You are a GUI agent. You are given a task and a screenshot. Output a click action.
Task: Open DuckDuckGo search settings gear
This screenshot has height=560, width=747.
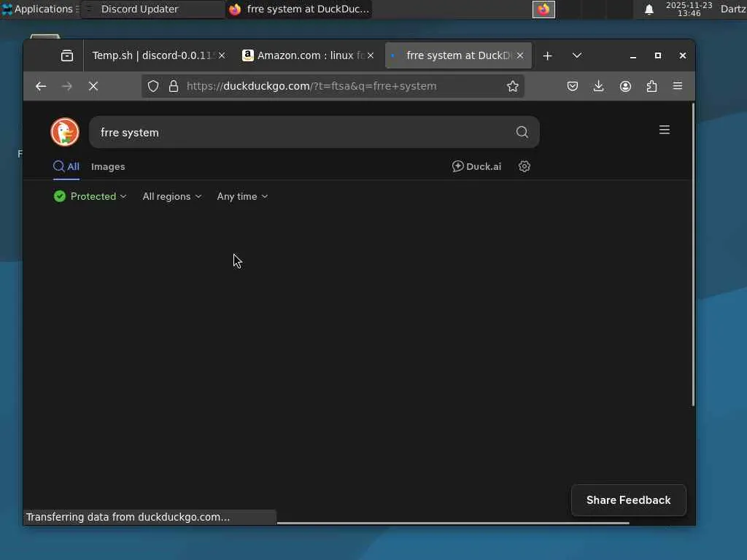point(525,166)
